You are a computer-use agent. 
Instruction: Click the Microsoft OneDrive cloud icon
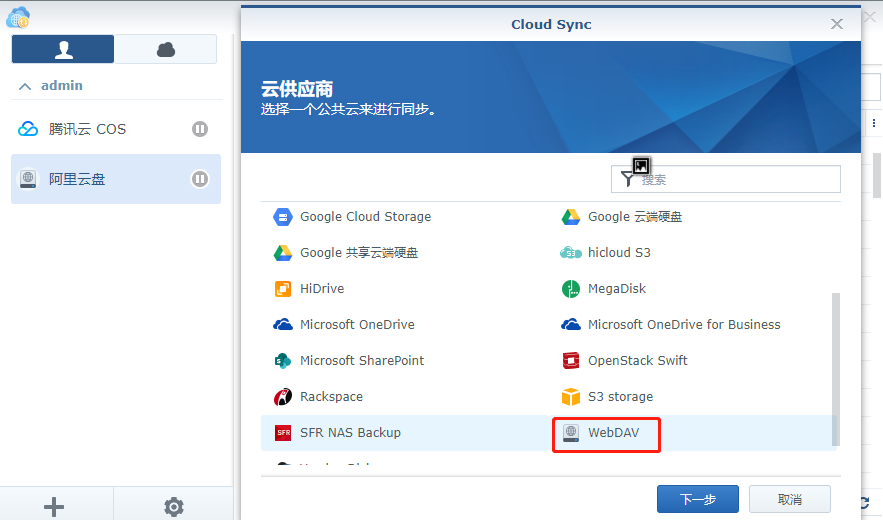point(283,325)
